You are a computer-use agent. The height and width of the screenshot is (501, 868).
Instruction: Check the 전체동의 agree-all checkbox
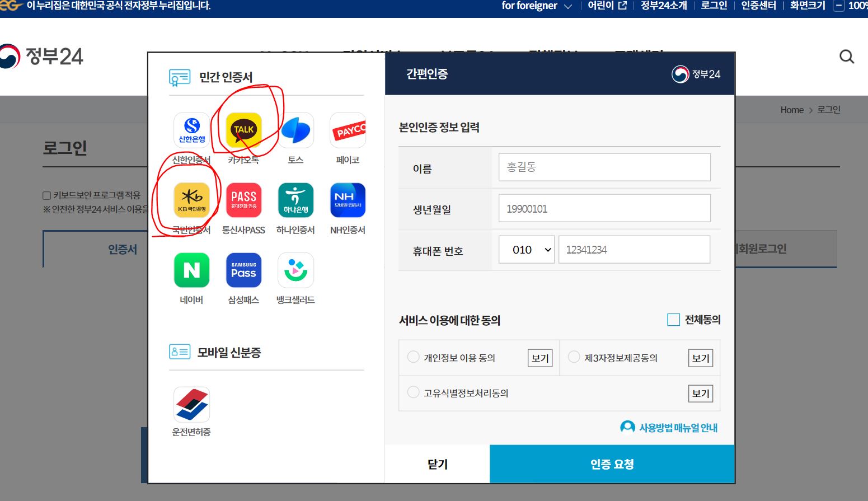(673, 320)
